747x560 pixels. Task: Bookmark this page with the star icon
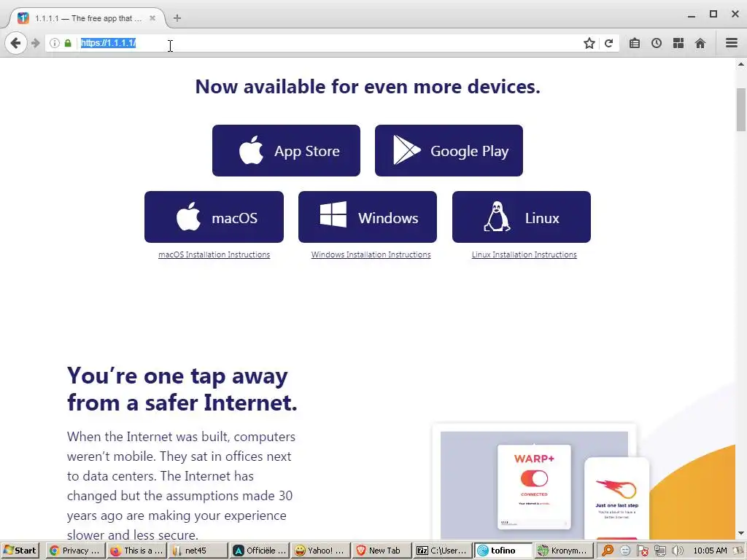click(589, 43)
